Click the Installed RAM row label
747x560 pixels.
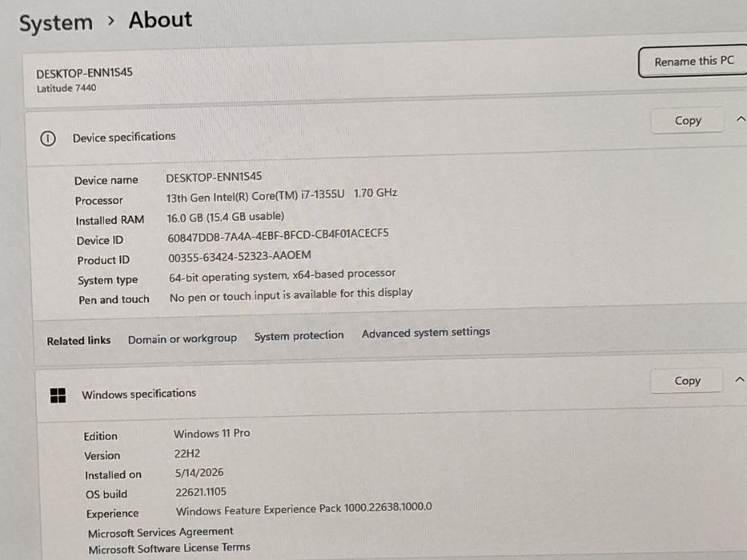click(x=110, y=221)
